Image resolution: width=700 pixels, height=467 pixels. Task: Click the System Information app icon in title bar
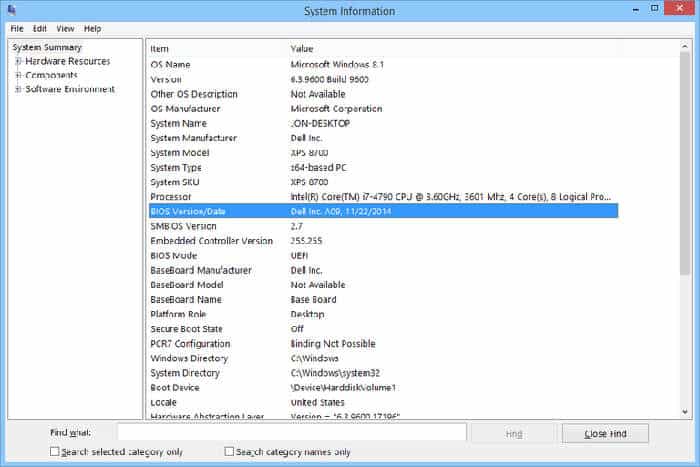tap(11, 10)
